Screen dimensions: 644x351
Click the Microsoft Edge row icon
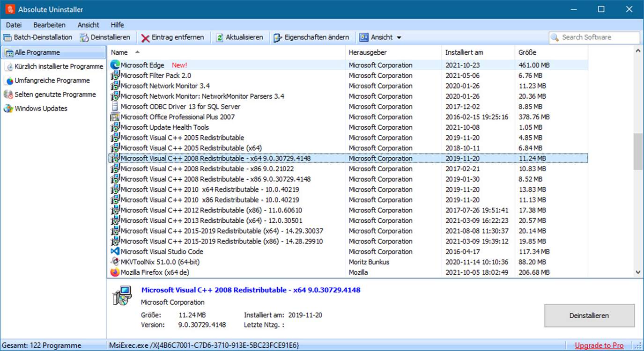(x=115, y=65)
